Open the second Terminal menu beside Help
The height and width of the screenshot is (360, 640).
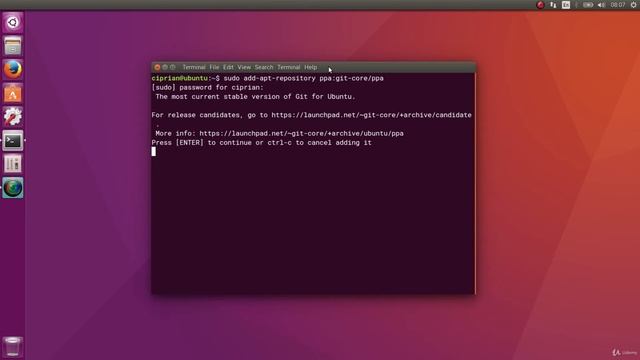click(x=289, y=67)
